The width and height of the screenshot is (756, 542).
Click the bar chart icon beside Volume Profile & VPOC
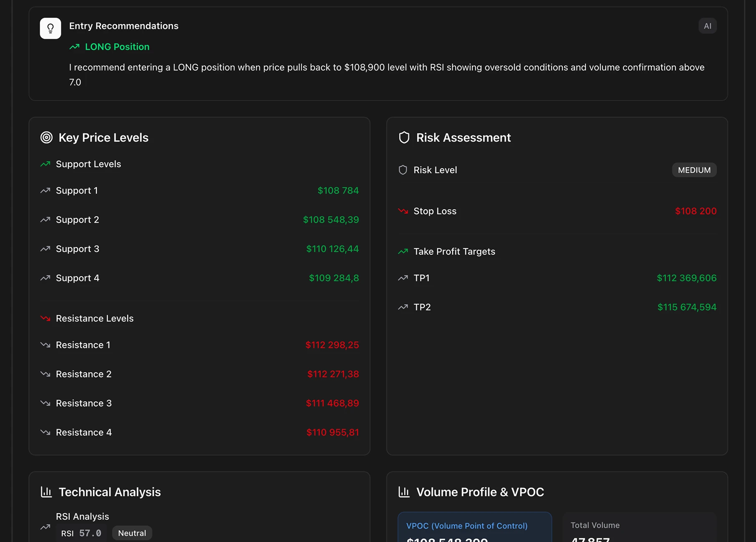[x=404, y=492]
